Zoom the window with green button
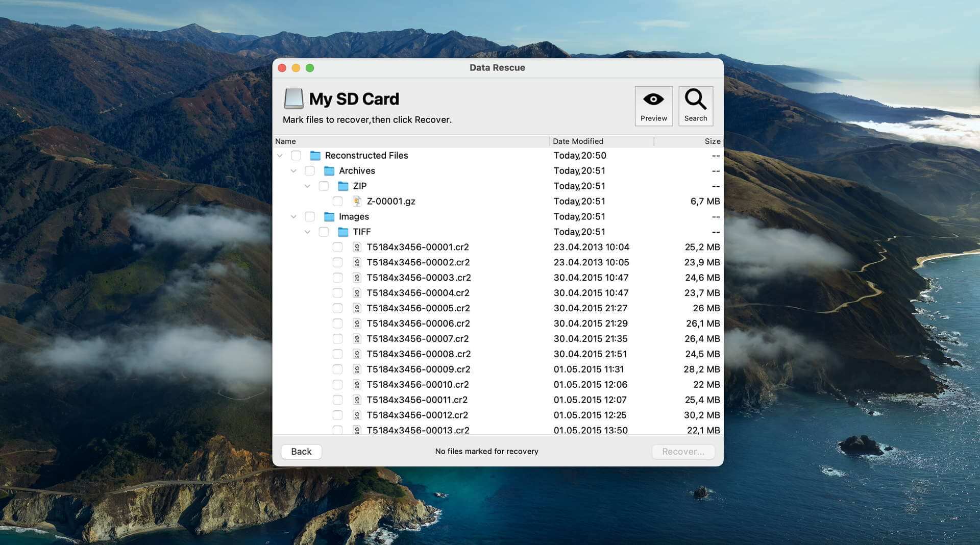980x545 pixels. tap(310, 68)
